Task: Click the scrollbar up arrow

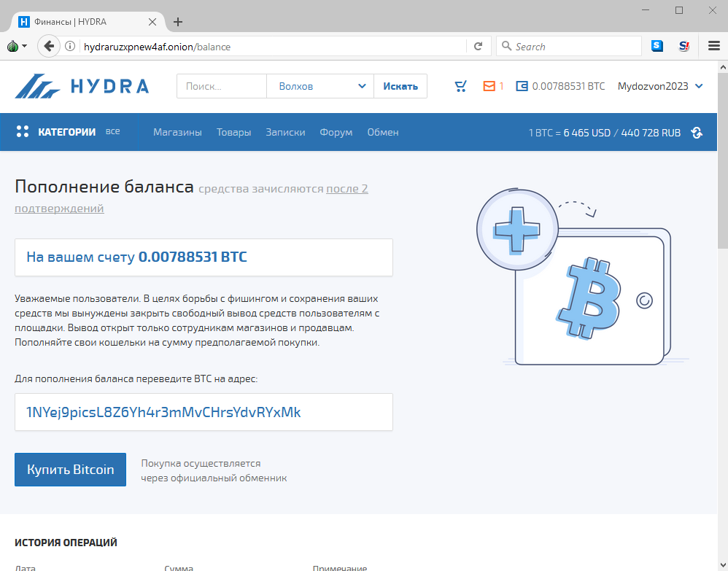Action: (x=723, y=67)
